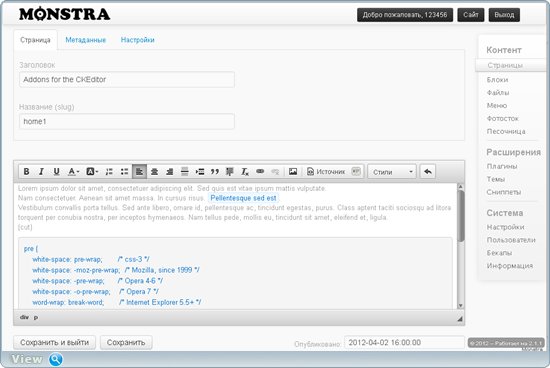The image size is (550, 368).
Task: Open Плагины in the sidebar
Action: click(x=502, y=166)
